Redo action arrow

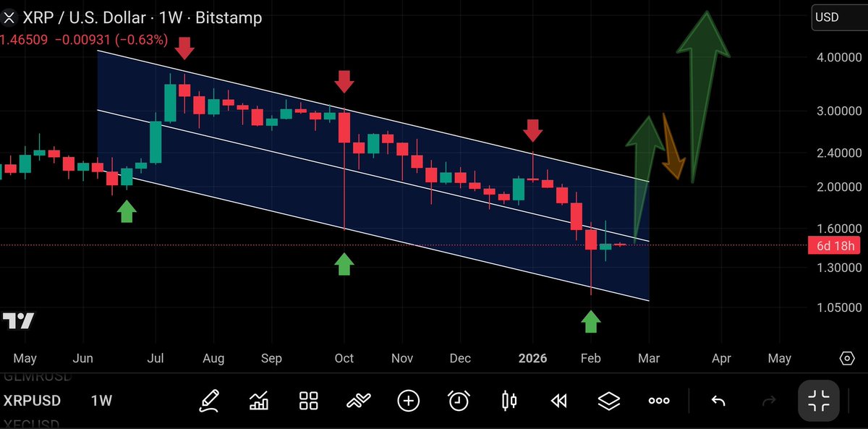coord(769,400)
